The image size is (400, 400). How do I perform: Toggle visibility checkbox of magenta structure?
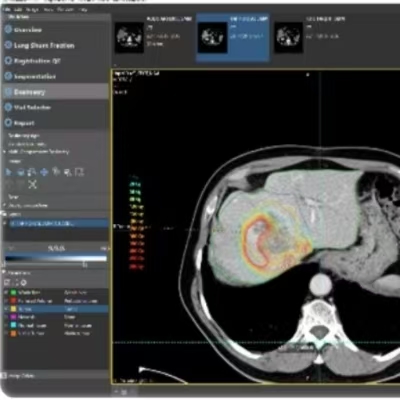(6, 317)
